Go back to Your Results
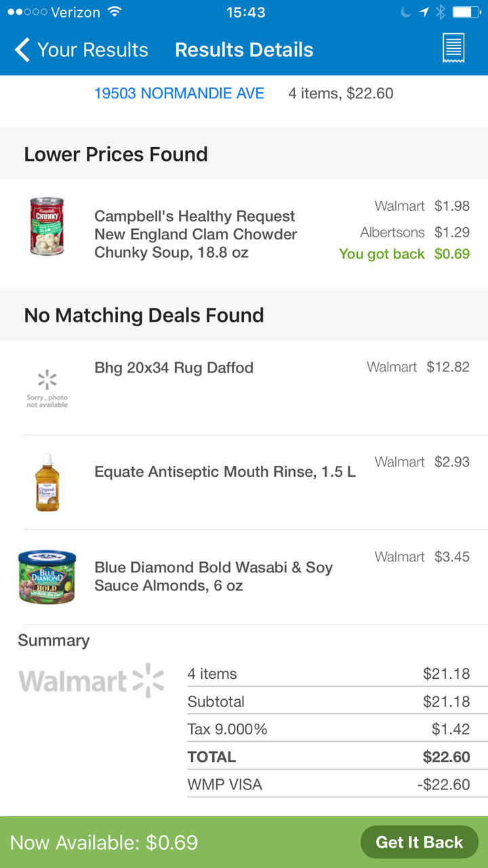This screenshot has height=868, width=488. (81, 50)
